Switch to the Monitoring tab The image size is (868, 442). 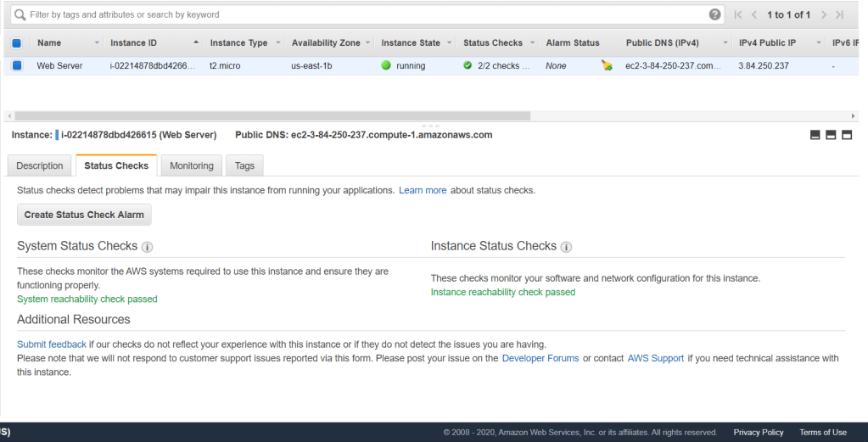point(191,165)
